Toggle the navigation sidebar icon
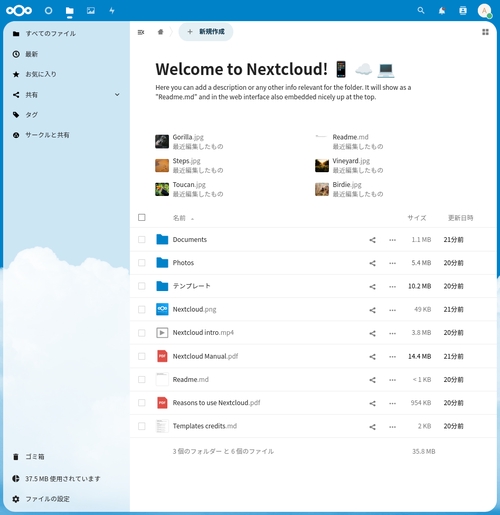 click(141, 32)
